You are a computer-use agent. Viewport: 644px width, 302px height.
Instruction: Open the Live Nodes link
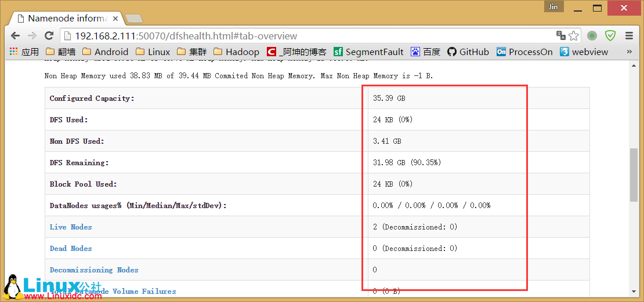point(71,227)
